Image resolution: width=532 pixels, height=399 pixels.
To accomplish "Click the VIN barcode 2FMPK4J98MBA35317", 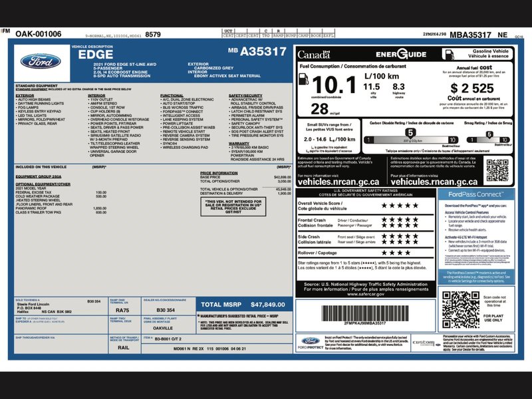I will (364, 313).
